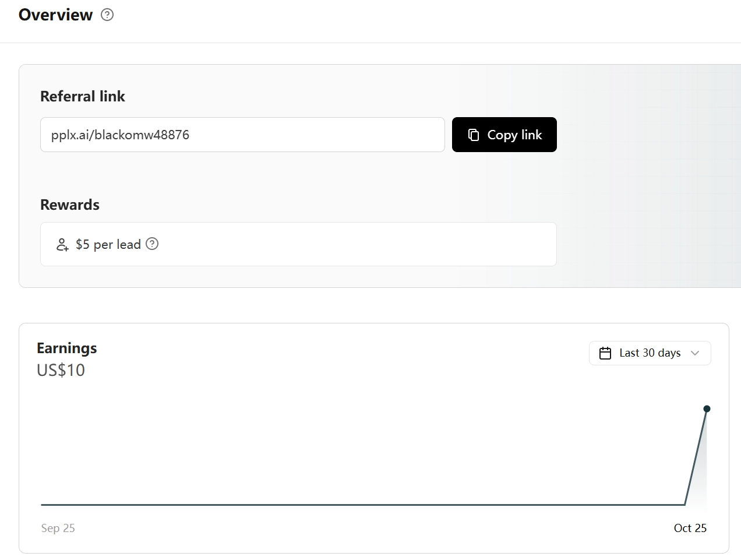
Task: Click the Sep 25 axis label
Action: point(58,528)
